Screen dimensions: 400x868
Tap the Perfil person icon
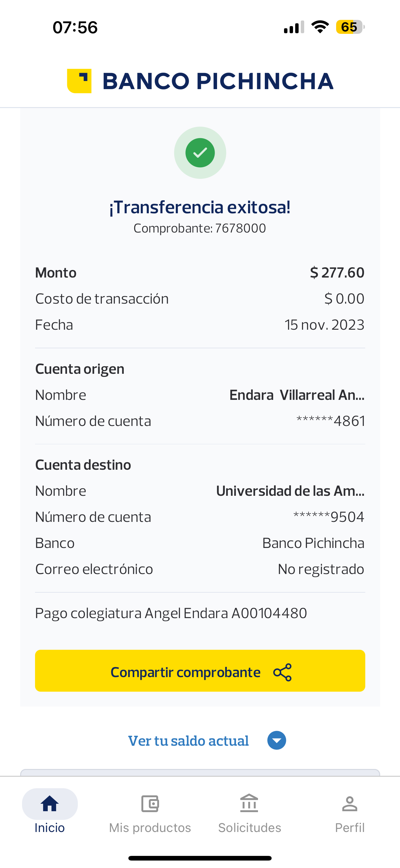coord(349,804)
